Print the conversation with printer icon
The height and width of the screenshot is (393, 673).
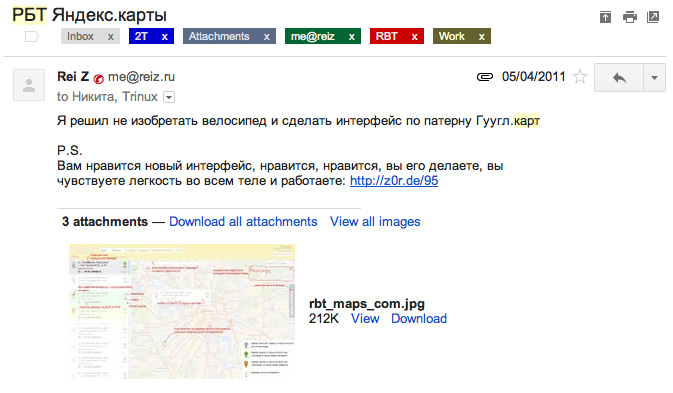pyautogui.click(x=630, y=17)
